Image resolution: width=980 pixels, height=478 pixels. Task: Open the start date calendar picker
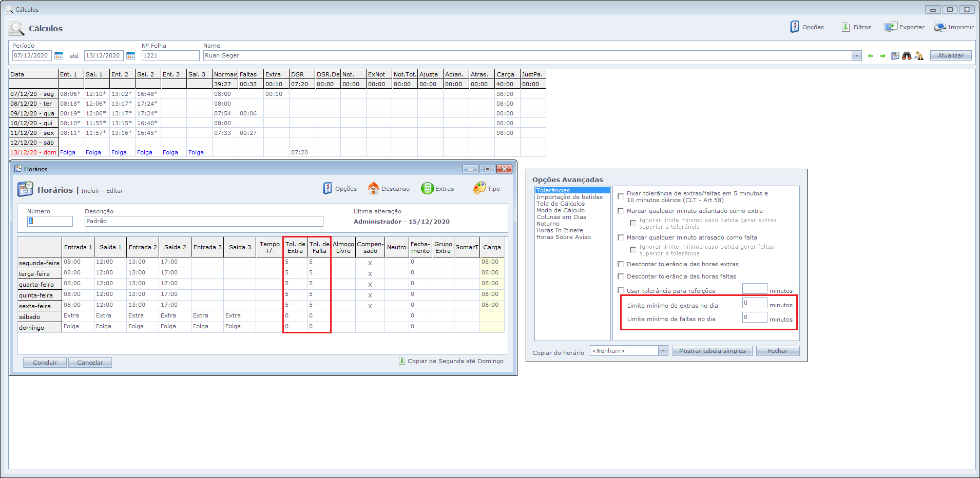point(59,56)
